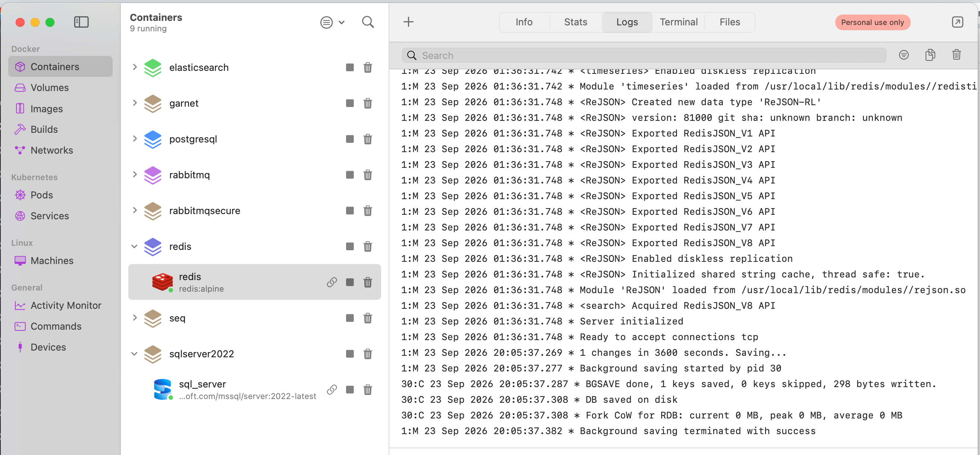This screenshot has height=455, width=980.
Task: Open Networks in the sidebar
Action: point(60,150)
